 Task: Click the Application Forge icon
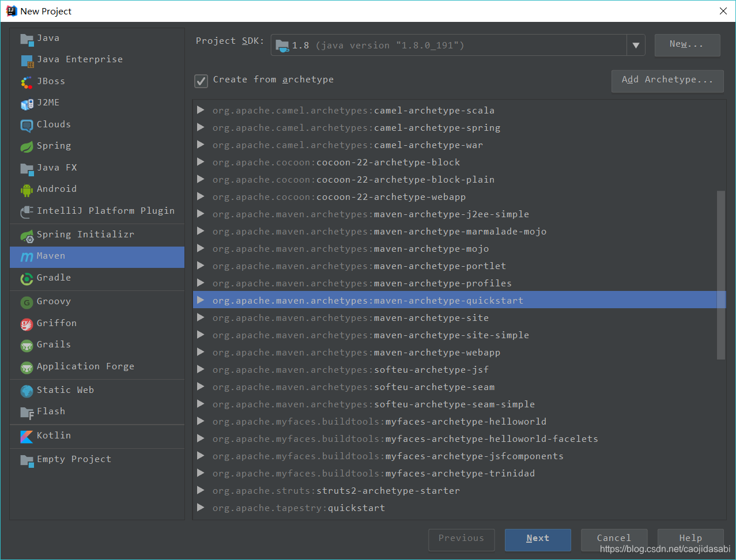pyautogui.click(x=27, y=368)
